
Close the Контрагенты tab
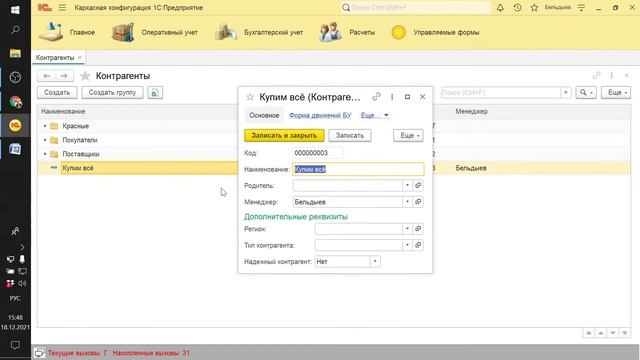pyautogui.click(x=80, y=58)
